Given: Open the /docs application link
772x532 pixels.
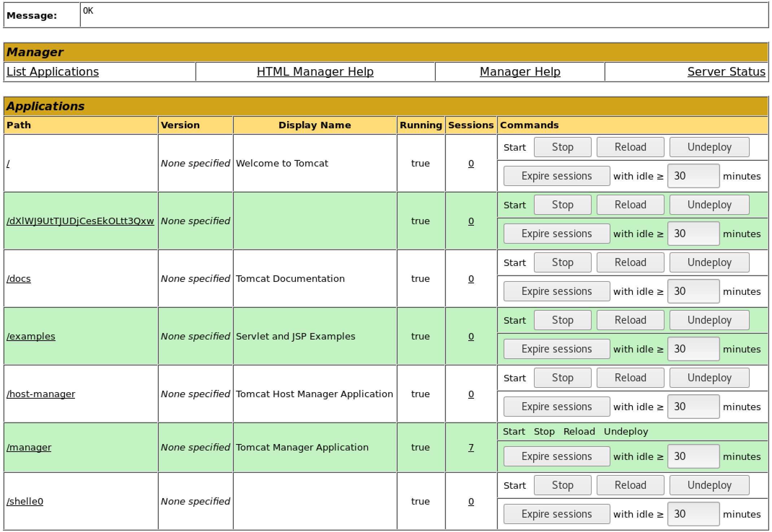Looking at the screenshot, I should [x=19, y=279].
